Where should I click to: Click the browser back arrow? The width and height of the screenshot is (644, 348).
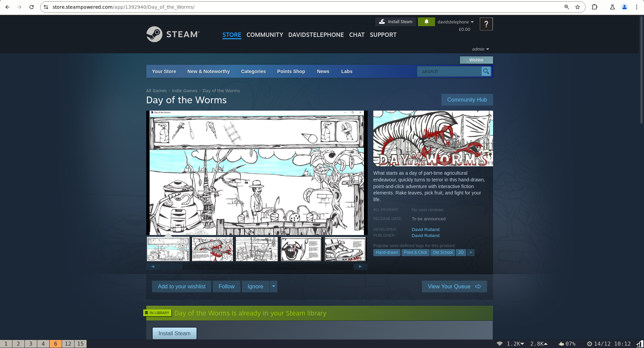[7, 7]
